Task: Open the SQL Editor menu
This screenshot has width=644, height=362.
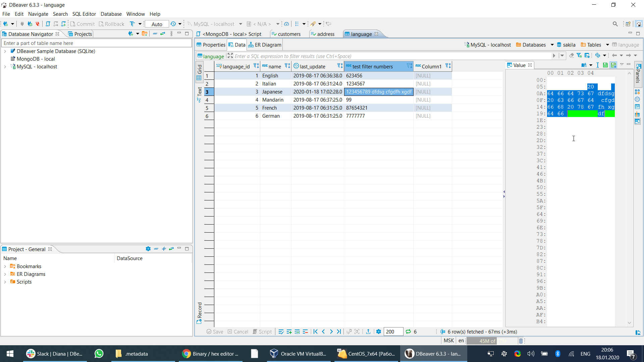Action: [x=84, y=14]
